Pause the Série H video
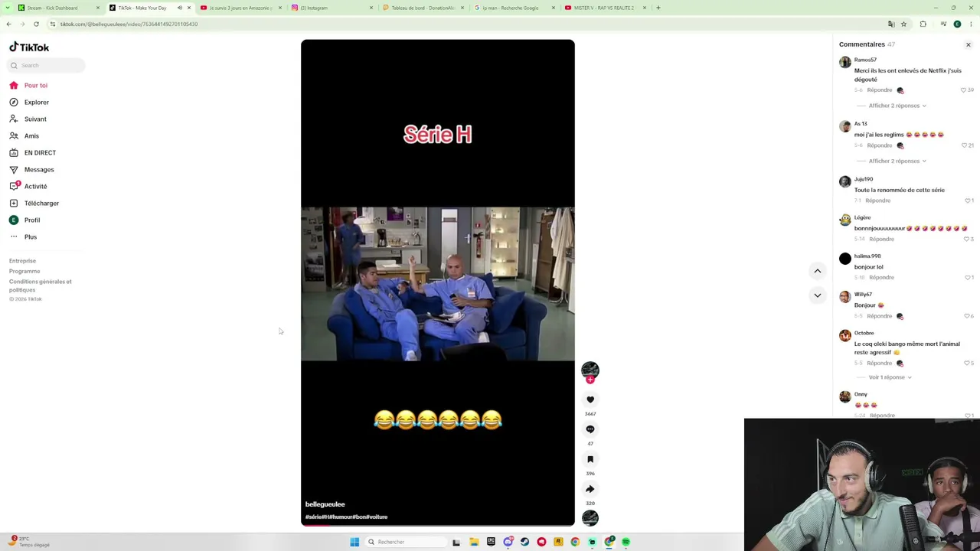The width and height of the screenshot is (980, 551). click(438, 283)
